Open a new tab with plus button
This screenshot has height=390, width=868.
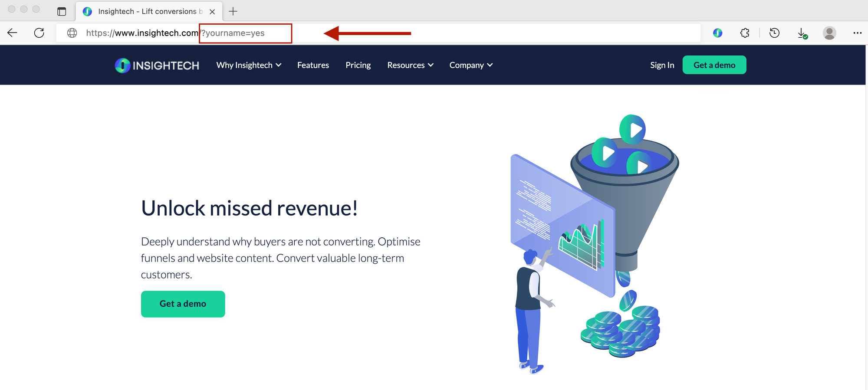233,12
